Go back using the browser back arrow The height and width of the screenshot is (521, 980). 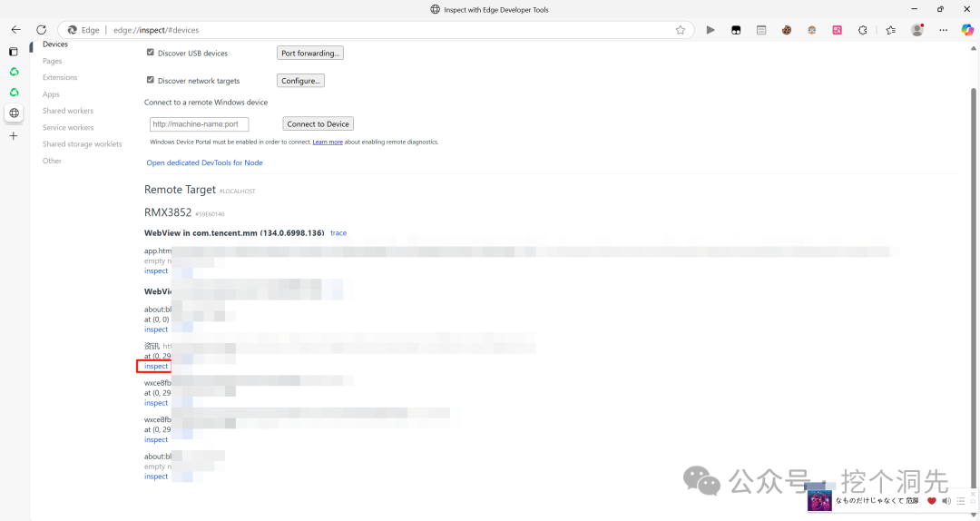(x=15, y=29)
